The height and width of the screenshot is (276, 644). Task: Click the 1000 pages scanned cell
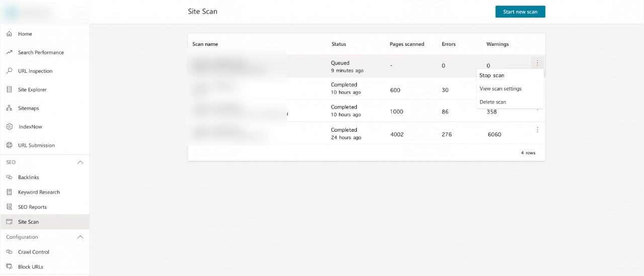coord(396,112)
